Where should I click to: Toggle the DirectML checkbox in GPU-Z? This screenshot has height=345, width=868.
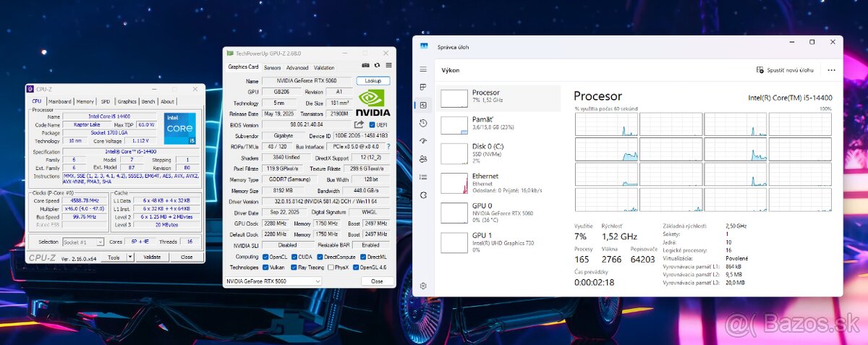364,257
